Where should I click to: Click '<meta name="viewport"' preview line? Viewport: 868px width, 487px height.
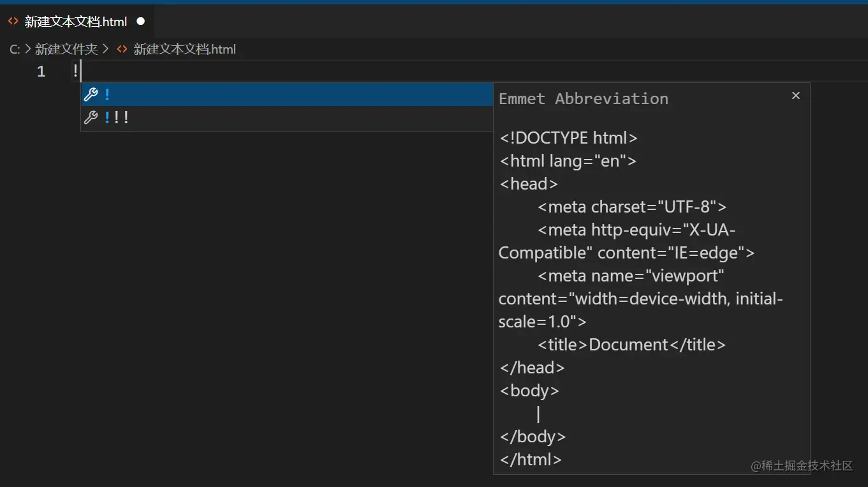pyautogui.click(x=631, y=276)
